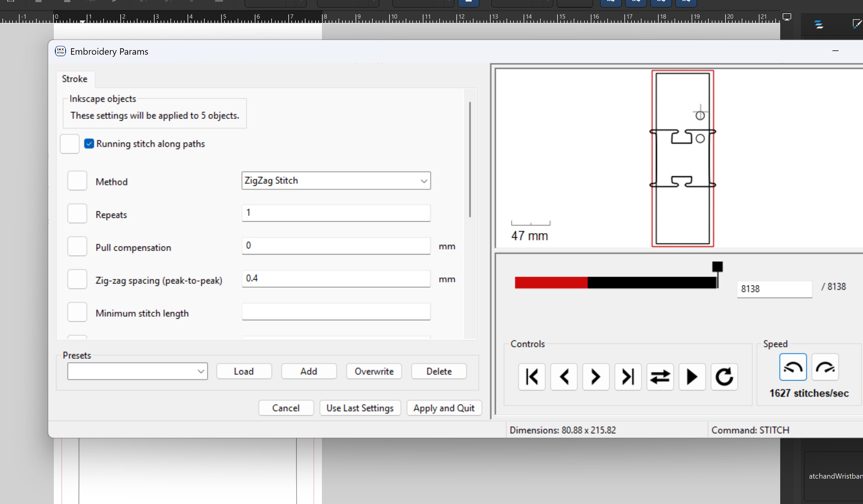Click the '47 mm' scale label
The image size is (863, 504).
pyautogui.click(x=529, y=236)
